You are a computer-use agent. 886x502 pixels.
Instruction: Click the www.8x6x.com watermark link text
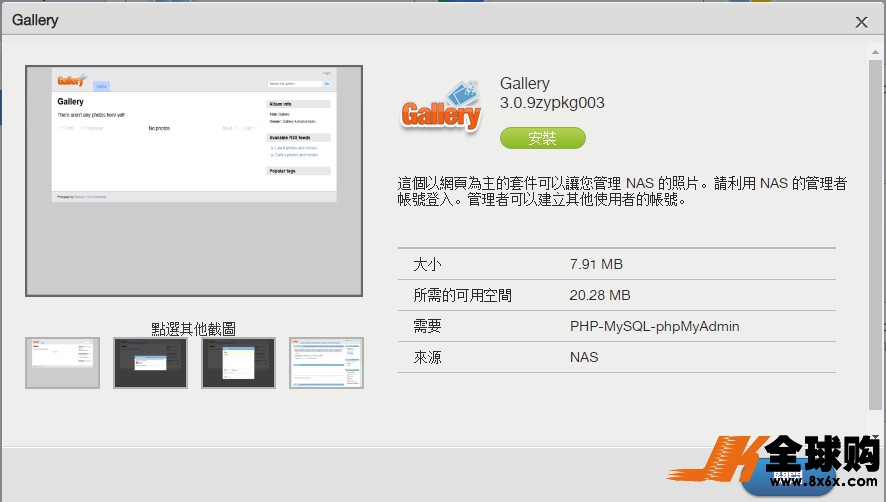click(x=823, y=481)
